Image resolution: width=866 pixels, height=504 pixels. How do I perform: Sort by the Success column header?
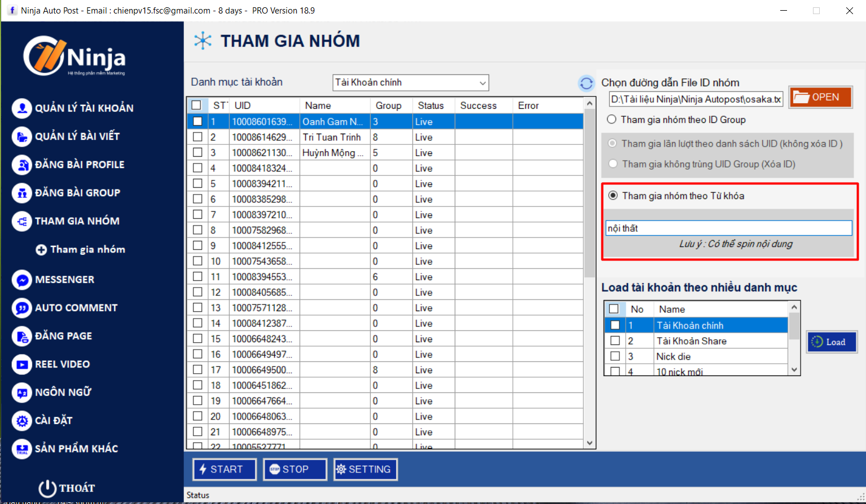(x=484, y=105)
